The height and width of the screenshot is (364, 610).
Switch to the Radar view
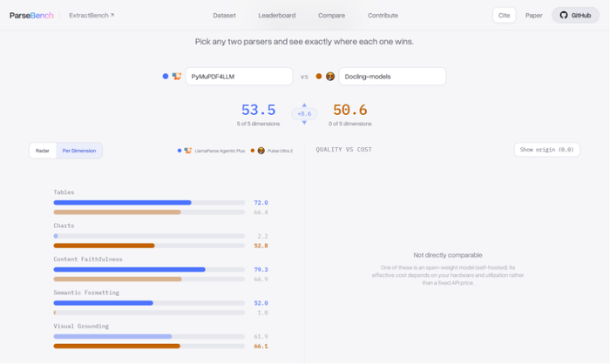coord(43,151)
